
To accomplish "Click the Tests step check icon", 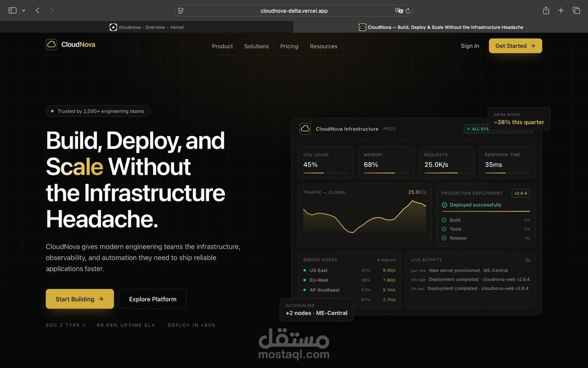I will 444,229.
